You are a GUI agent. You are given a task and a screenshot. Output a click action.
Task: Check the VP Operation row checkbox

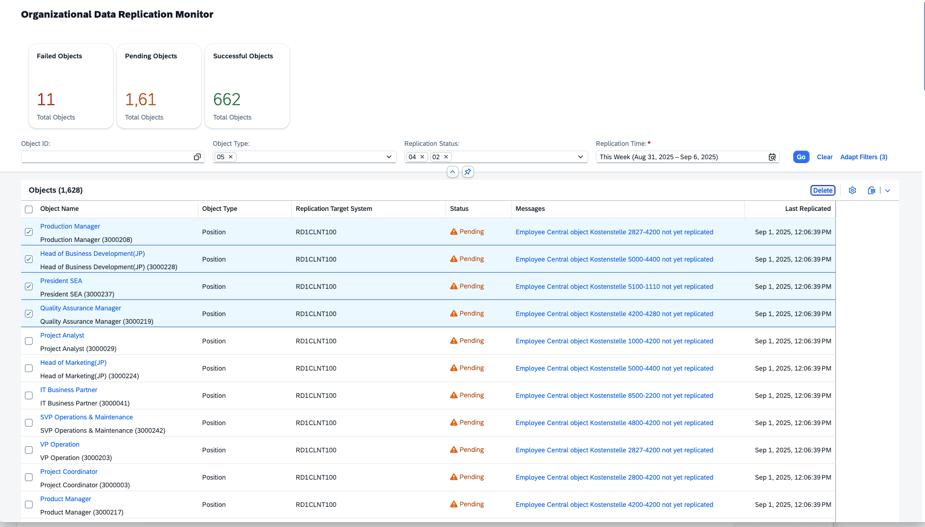(29, 450)
